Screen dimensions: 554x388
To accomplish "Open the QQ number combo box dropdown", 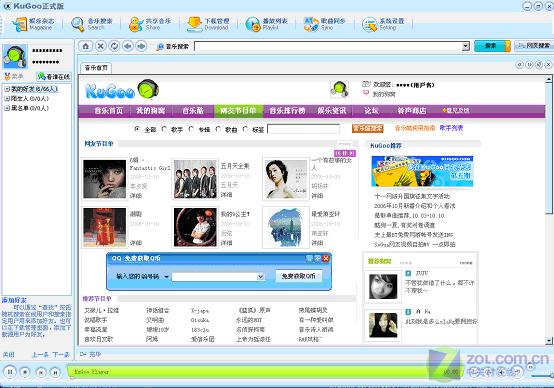I will (x=260, y=276).
